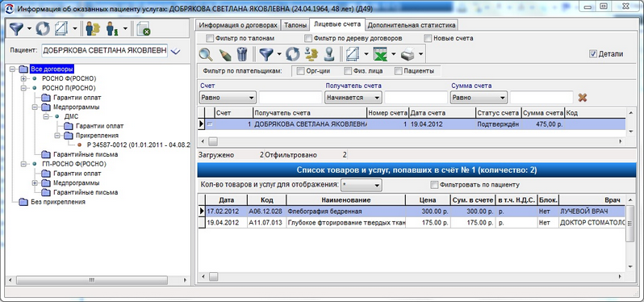This screenshot has width=644, height=302.
Task: Sort by Наименование column header
Action: [346, 200]
